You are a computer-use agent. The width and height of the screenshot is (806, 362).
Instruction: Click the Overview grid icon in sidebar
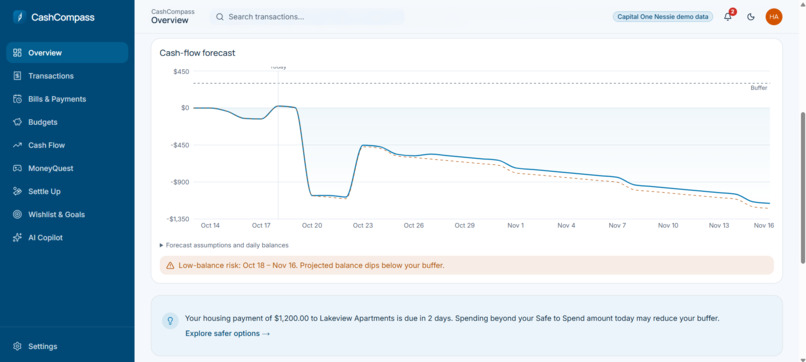pyautogui.click(x=17, y=52)
